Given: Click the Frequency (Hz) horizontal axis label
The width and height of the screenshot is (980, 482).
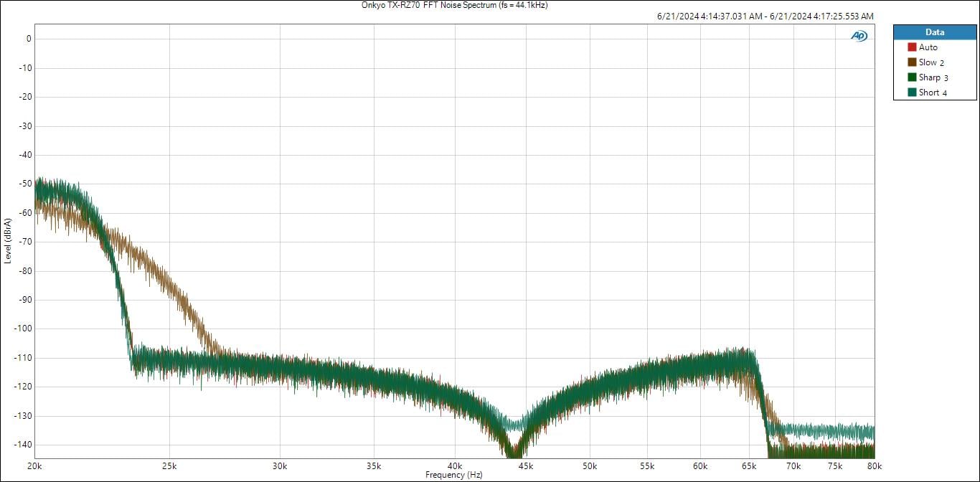Looking at the screenshot, I should (454, 475).
